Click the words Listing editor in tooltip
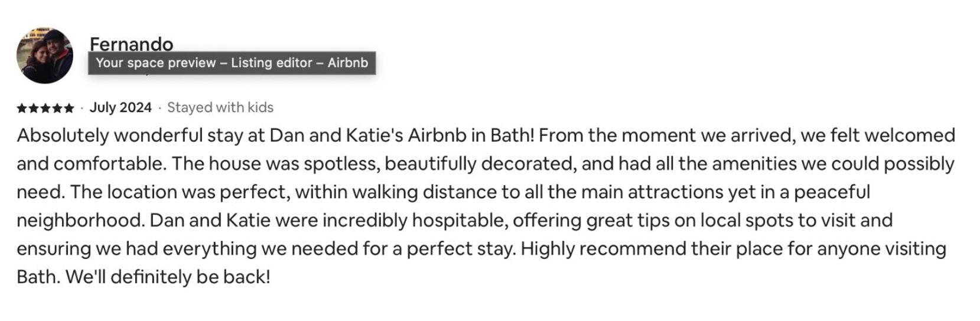 pyautogui.click(x=271, y=63)
